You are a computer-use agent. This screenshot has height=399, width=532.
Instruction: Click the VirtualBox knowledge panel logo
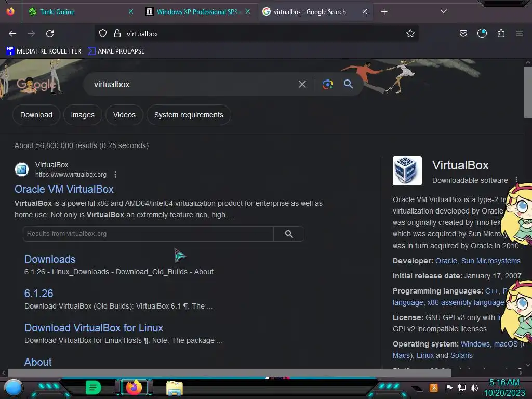(407, 170)
